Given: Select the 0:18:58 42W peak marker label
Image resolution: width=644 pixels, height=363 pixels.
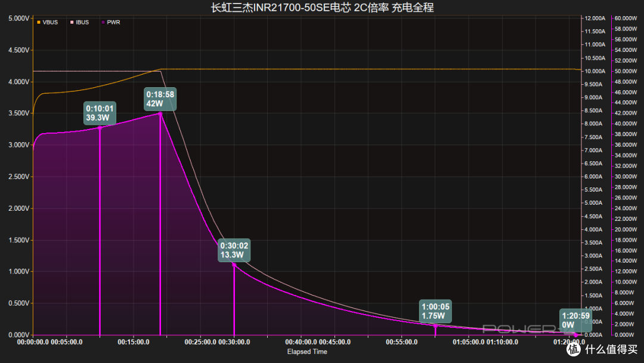Looking at the screenshot, I should 160,99.
